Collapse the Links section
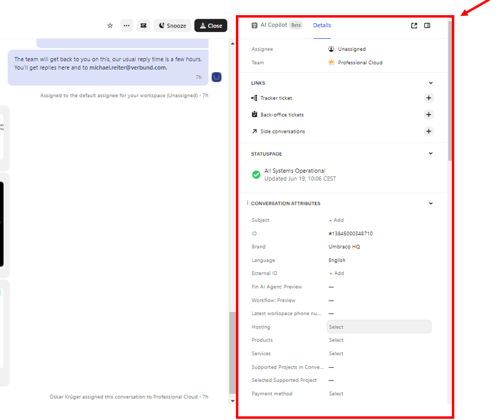 tap(431, 83)
